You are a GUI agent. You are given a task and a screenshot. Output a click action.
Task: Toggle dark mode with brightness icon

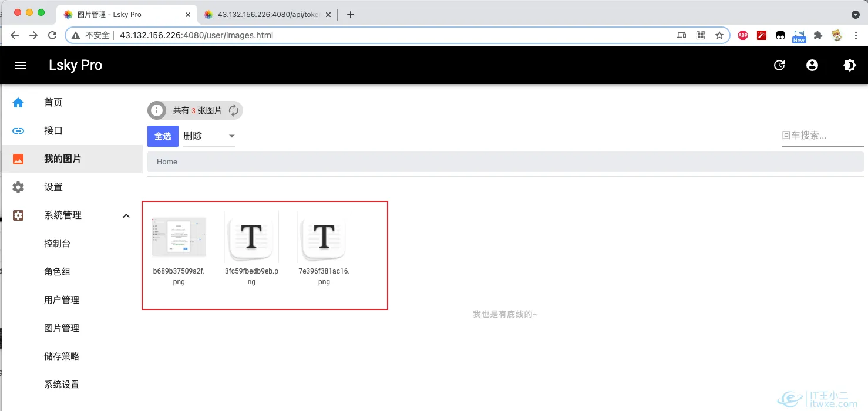tap(849, 65)
